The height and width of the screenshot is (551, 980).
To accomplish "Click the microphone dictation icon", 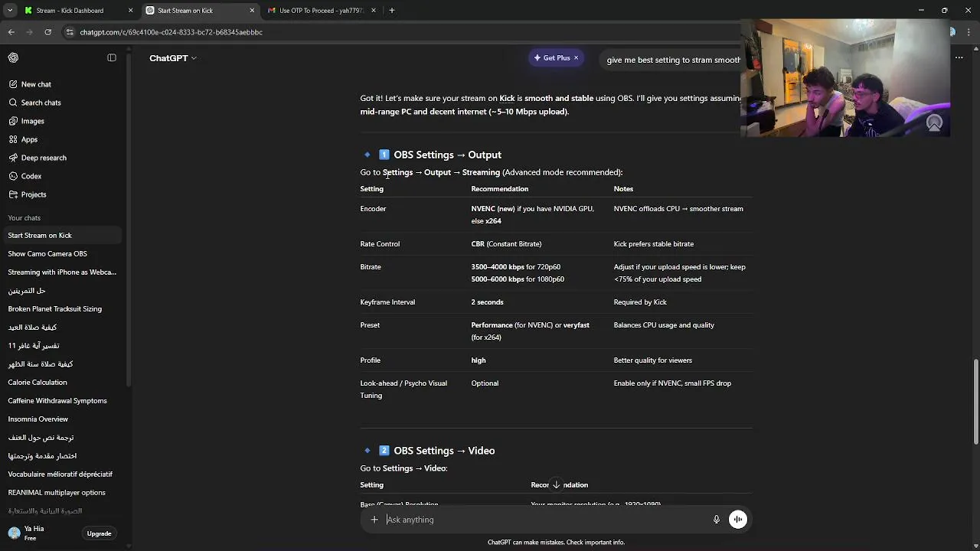I will (x=717, y=520).
